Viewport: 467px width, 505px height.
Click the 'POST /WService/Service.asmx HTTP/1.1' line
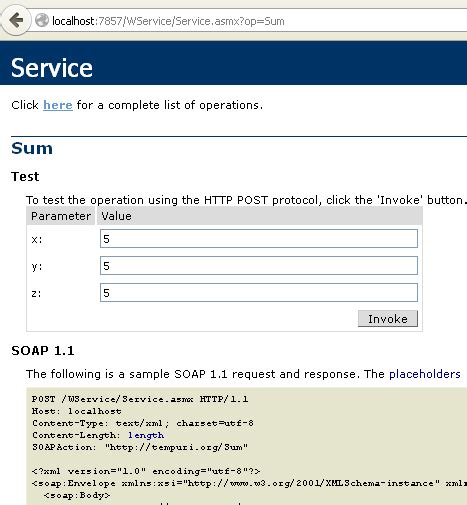pyautogui.click(x=140, y=399)
